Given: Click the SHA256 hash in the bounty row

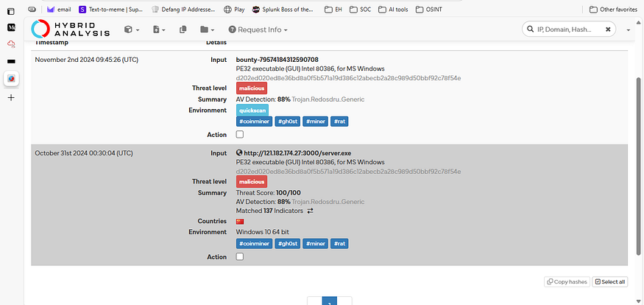Looking at the screenshot, I should pyautogui.click(x=348, y=78).
